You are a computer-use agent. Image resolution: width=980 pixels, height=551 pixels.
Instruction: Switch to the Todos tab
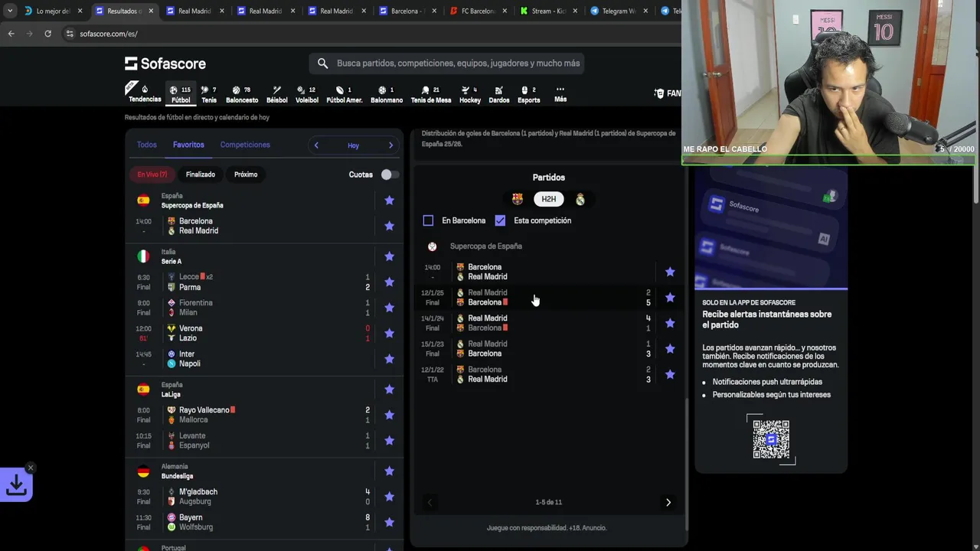[146, 145]
